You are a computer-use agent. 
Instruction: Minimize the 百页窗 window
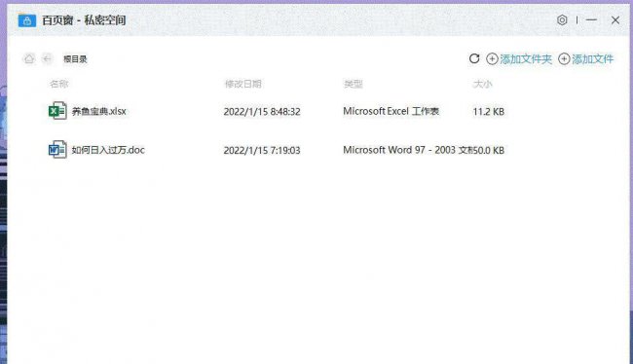pos(591,19)
